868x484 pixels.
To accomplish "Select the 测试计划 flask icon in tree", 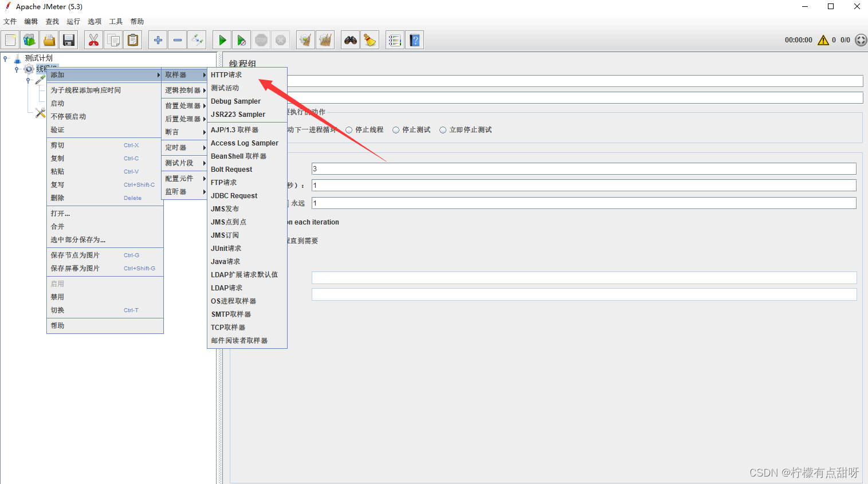I will [x=18, y=58].
